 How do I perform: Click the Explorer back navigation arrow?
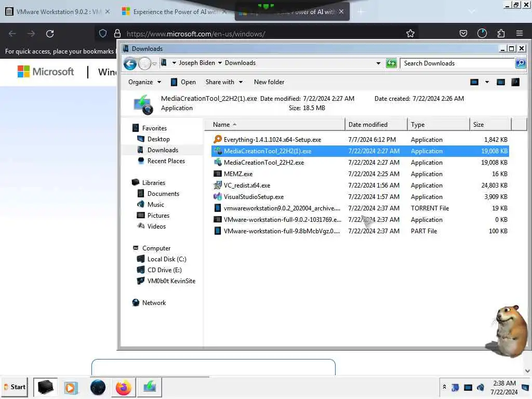pos(130,63)
